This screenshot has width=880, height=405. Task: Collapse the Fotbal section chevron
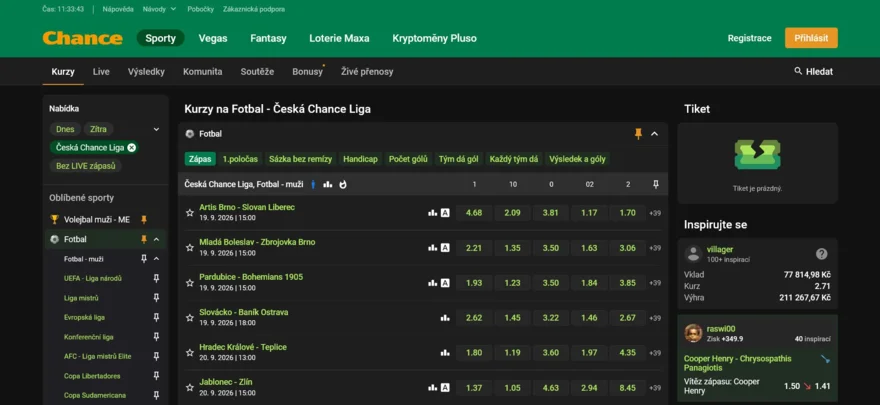654,134
